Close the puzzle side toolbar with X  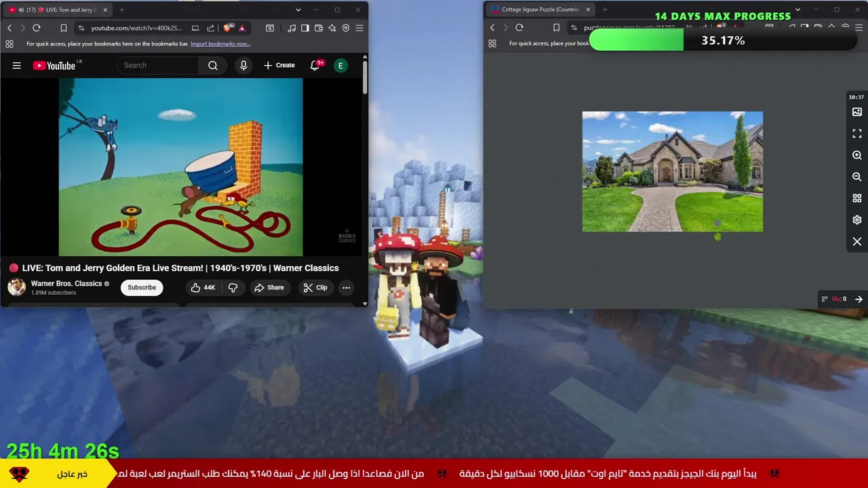(x=857, y=242)
